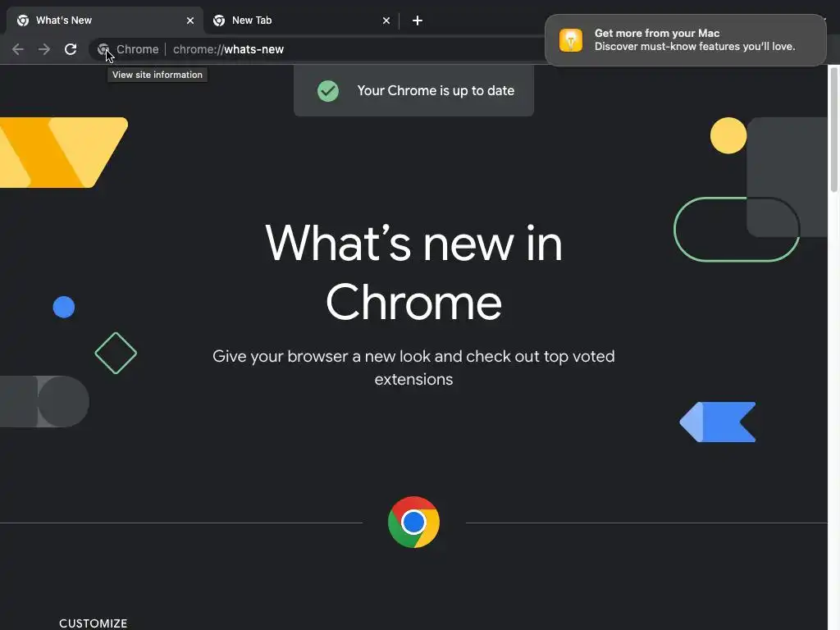Switch to the What's New tab

(x=104, y=21)
